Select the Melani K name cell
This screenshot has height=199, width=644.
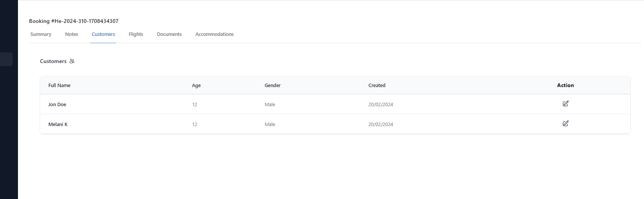tap(58, 125)
